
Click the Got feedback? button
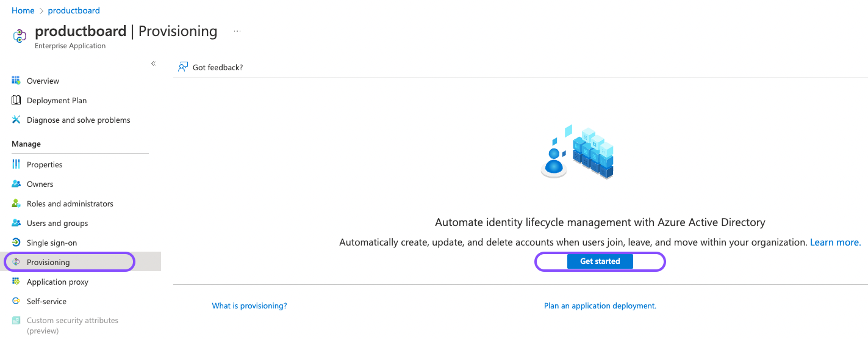click(210, 67)
